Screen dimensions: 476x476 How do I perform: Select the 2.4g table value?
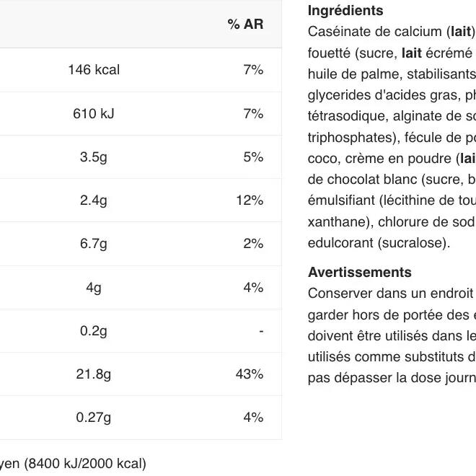(x=94, y=200)
